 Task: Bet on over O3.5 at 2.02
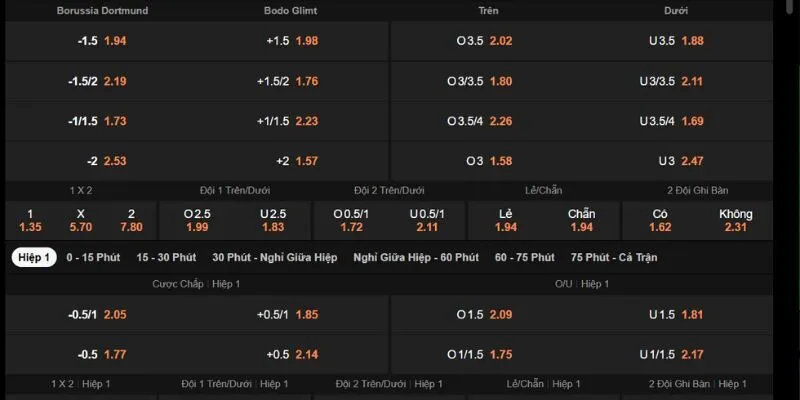[483, 41]
